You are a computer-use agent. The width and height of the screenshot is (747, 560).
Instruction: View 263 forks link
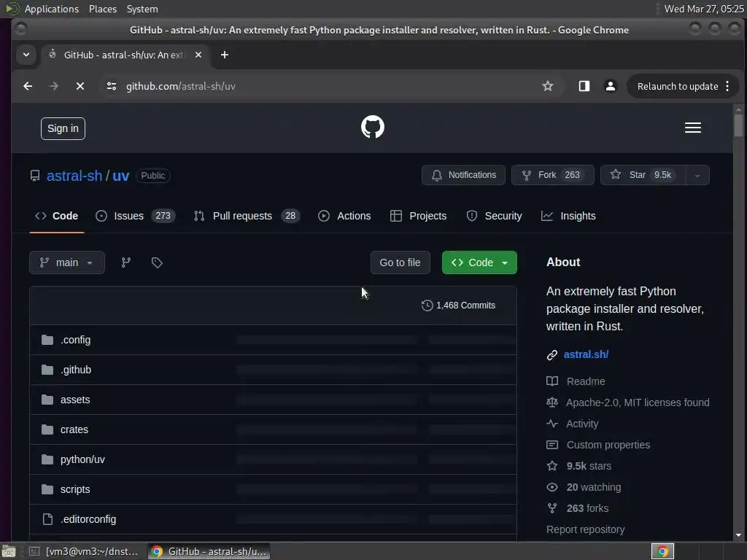coord(587,508)
